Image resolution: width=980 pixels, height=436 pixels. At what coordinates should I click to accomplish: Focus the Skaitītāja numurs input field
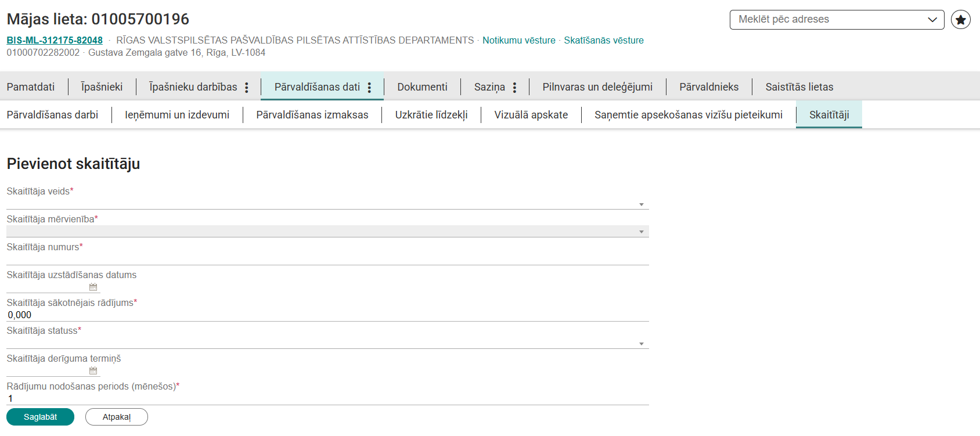point(327,259)
